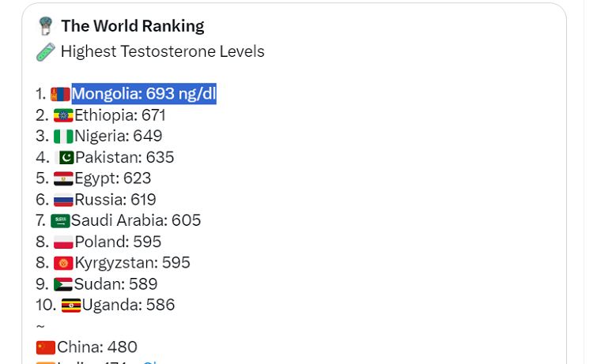
Task: Click the Sudan flag emoji
Action: click(x=64, y=284)
